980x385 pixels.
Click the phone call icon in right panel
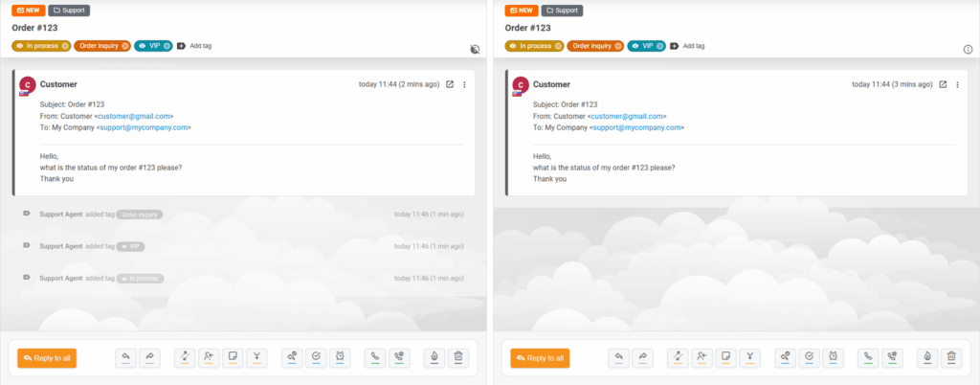(x=868, y=357)
